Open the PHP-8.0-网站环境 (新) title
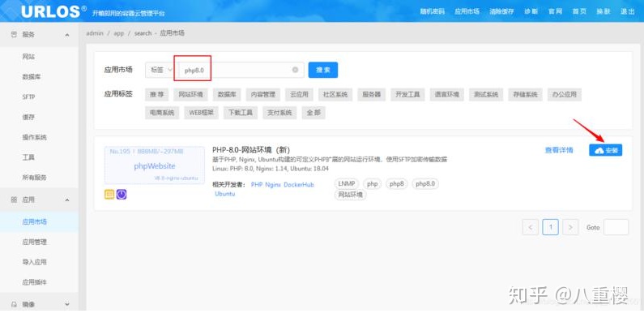Screen dimensions: 644x322 coord(251,150)
